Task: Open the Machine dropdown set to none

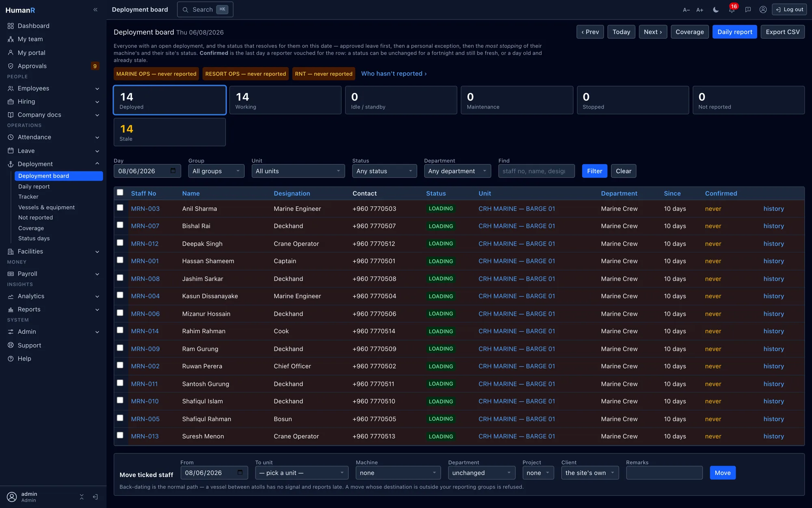Action: (x=398, y=473)
